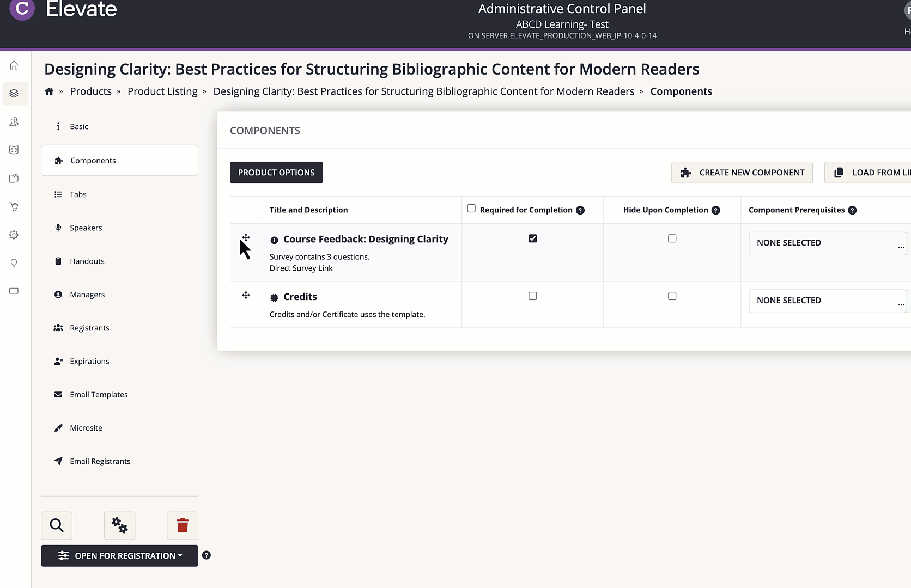Viewport: 911px width, 588px height.
Task: Open help for Component Prerequisites
Action: (852, 210)
